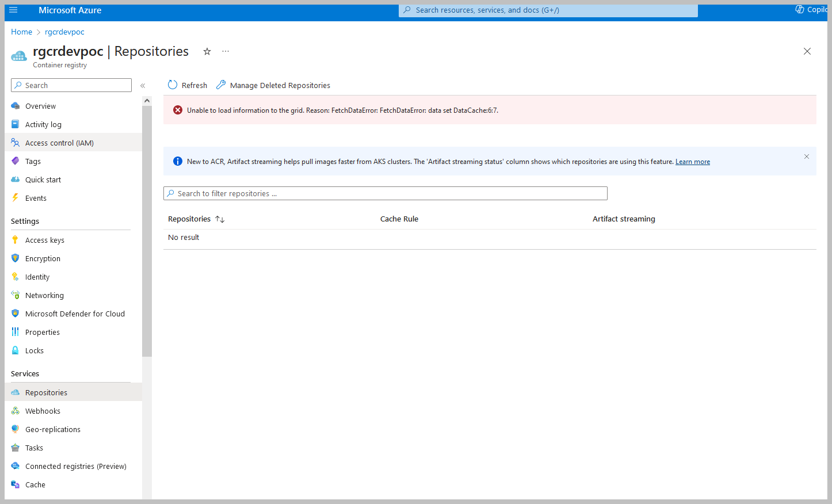832x504 pixels.
Task: Toggle the favorite star next to rgcrdevpoc
Action: [207, 51]
